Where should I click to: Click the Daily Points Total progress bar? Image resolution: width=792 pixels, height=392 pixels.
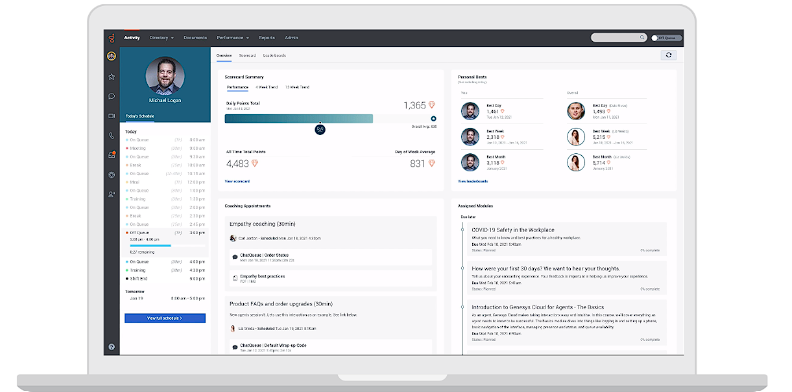[330, 119]
